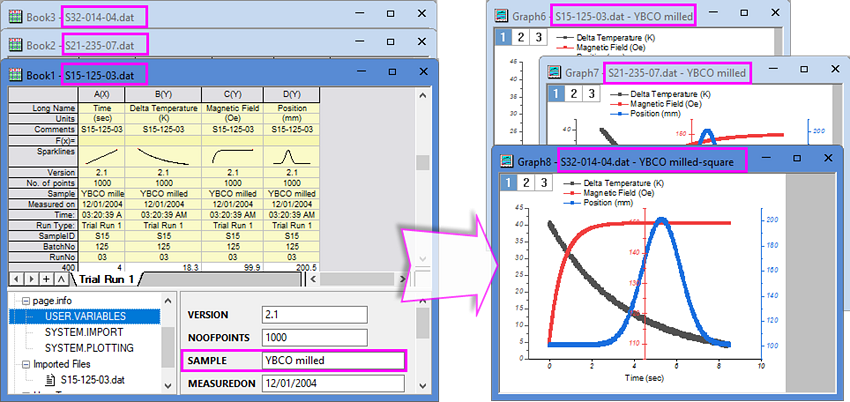Click the MEASUREDON date field
This screenshot has height=402, width=850.
333,384
